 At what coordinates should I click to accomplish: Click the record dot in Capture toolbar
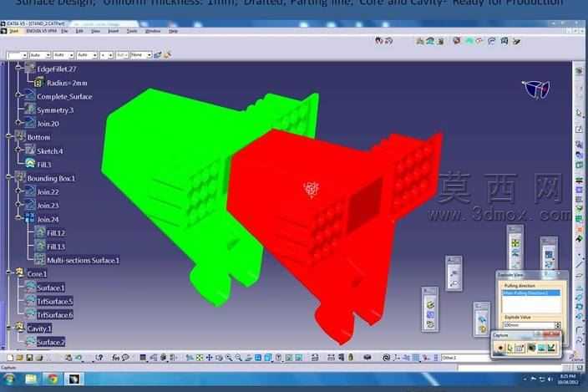(499, 348)
